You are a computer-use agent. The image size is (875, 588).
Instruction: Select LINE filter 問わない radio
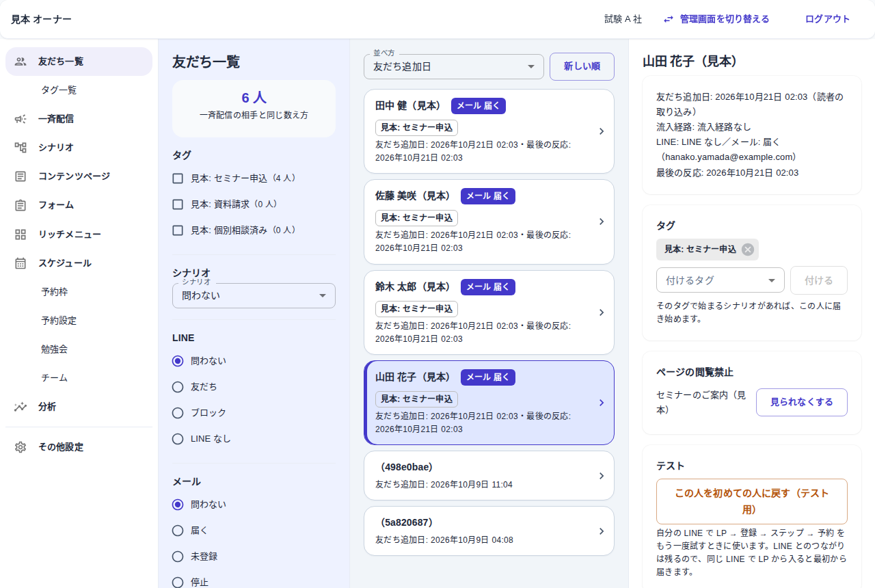pyautogui.click(x=178, y=361)
